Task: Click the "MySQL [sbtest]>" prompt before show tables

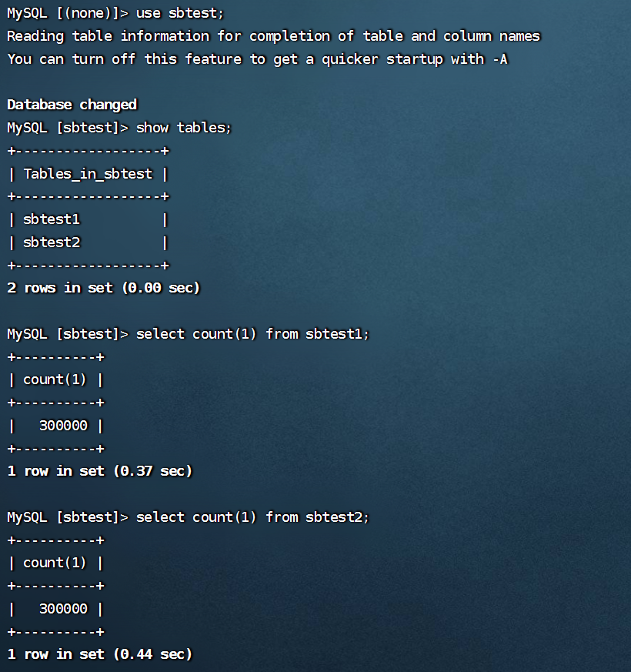Action: point(67,128)
